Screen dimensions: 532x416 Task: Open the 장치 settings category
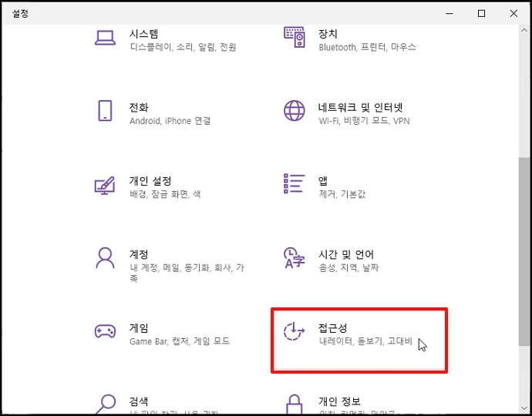(328, 34)
